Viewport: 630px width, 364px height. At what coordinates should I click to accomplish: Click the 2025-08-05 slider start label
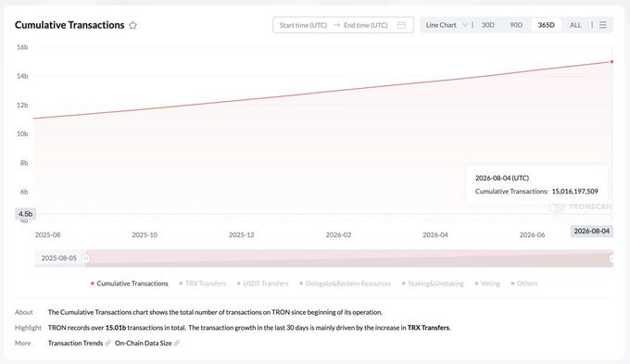pyautogui.click(x=59, y=257)
